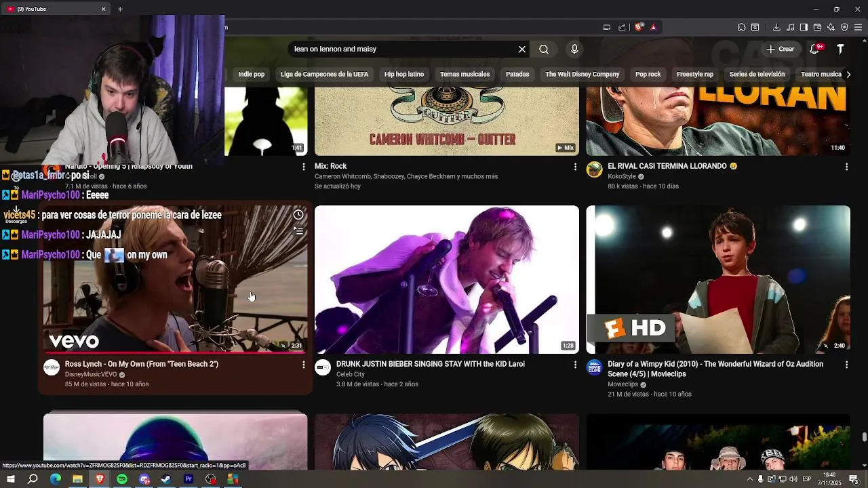
Task: Open the browser downloads icon
Action: pyautogui.click(x=776, y=27)
